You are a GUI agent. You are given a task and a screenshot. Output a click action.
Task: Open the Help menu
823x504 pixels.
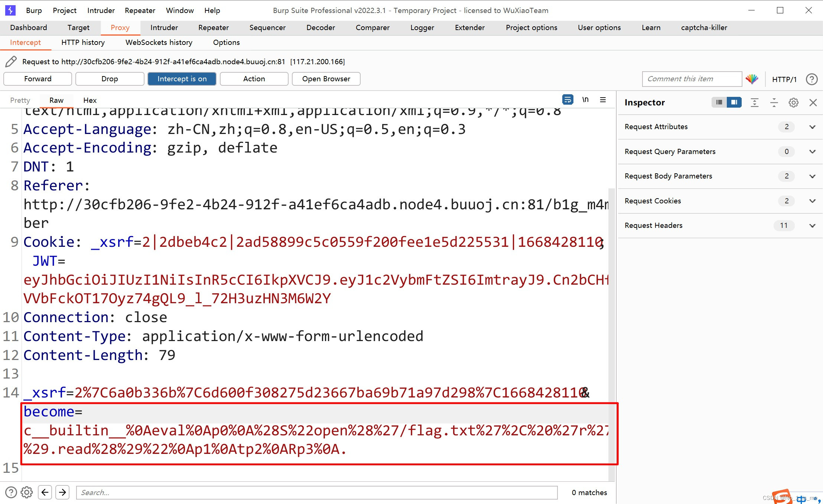pos(212,10)
